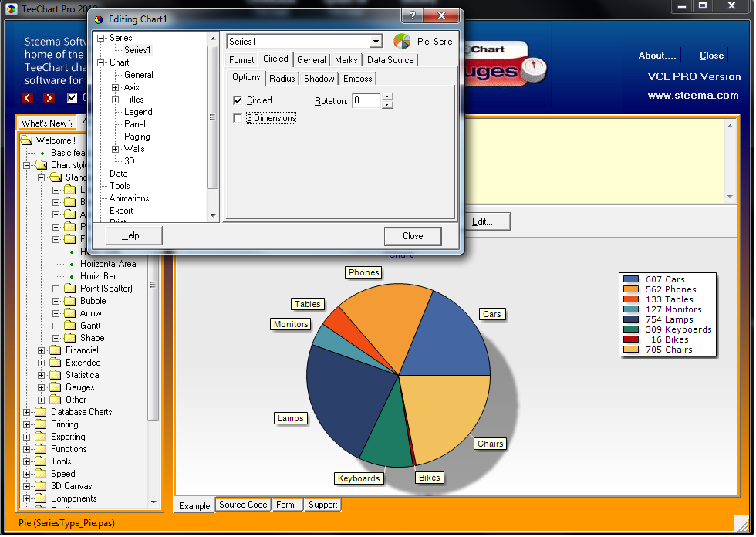The image size is (756, 537).
Task: Open the General series tab
Action: click(312, 60)
